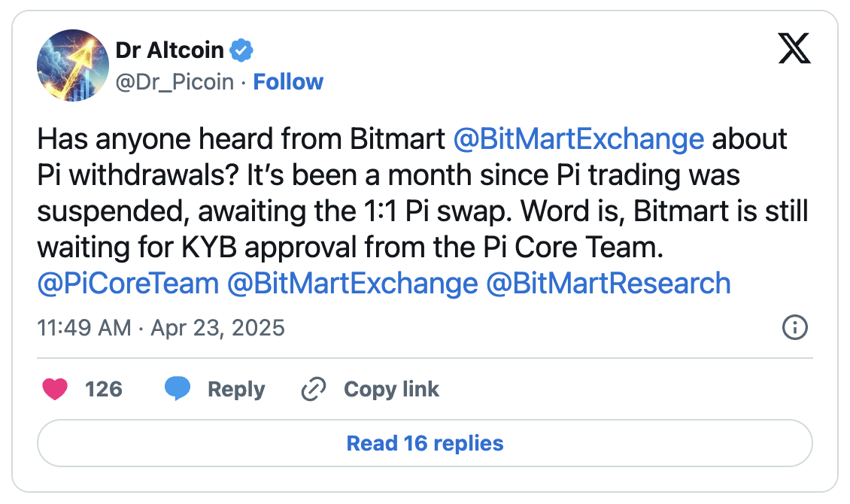Click the chain link icon
850x504 pixels.
[312, 389]
